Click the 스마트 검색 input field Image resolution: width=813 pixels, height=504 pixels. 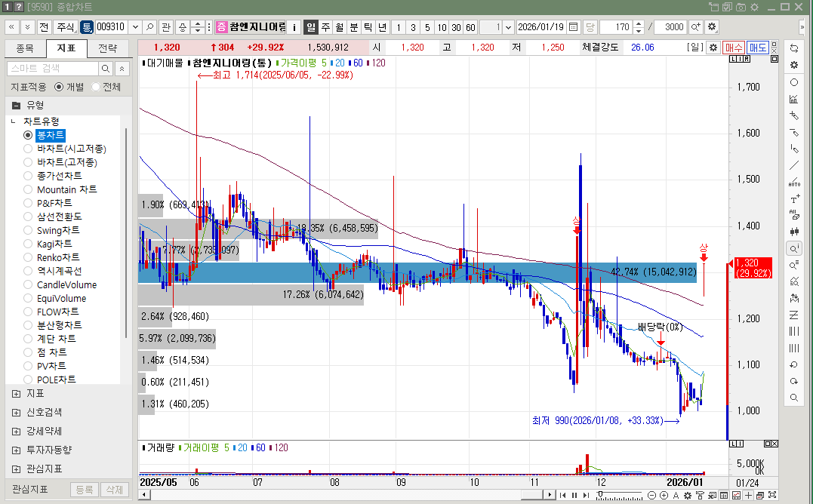pyautogui.click(x=53, y=69)
